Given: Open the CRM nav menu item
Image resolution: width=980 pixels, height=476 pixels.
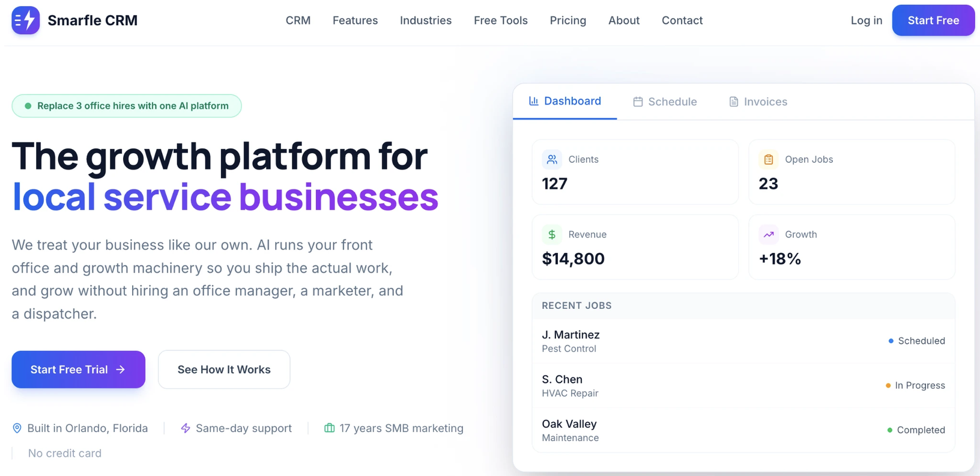Looking at the screenshot, I should [x=298, y=20].
